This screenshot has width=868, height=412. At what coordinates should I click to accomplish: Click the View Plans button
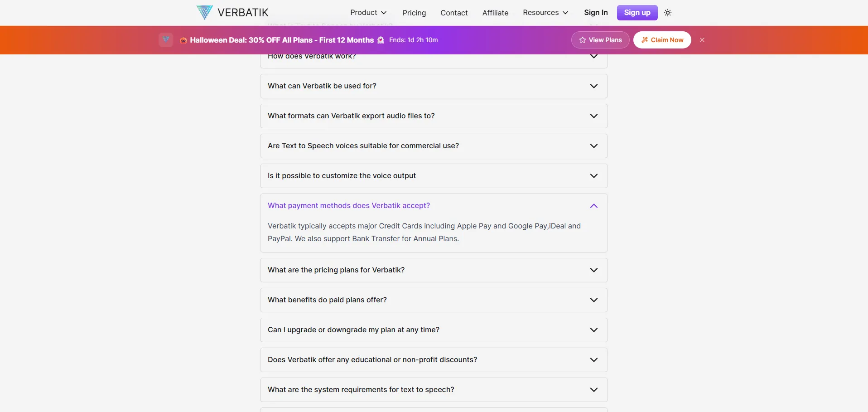pos(600,40)
